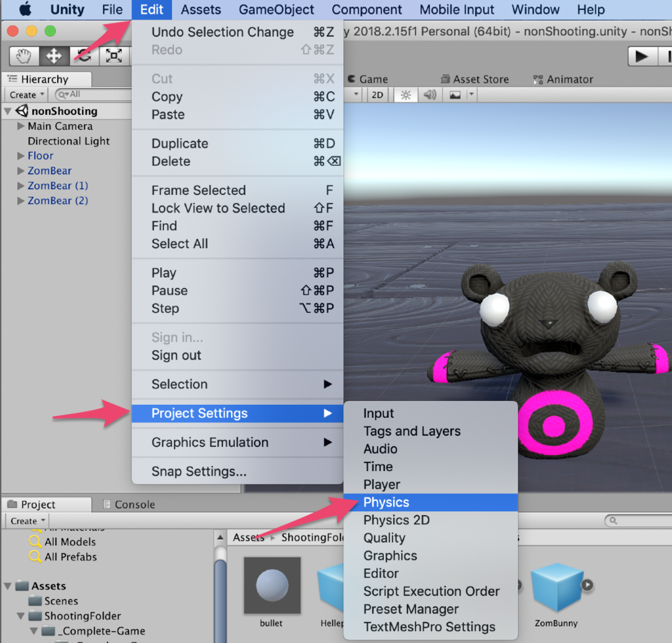Viewport: 672px width, 643px height.
Task: Open the Mobile Input menu
Action: coord(457,9)
